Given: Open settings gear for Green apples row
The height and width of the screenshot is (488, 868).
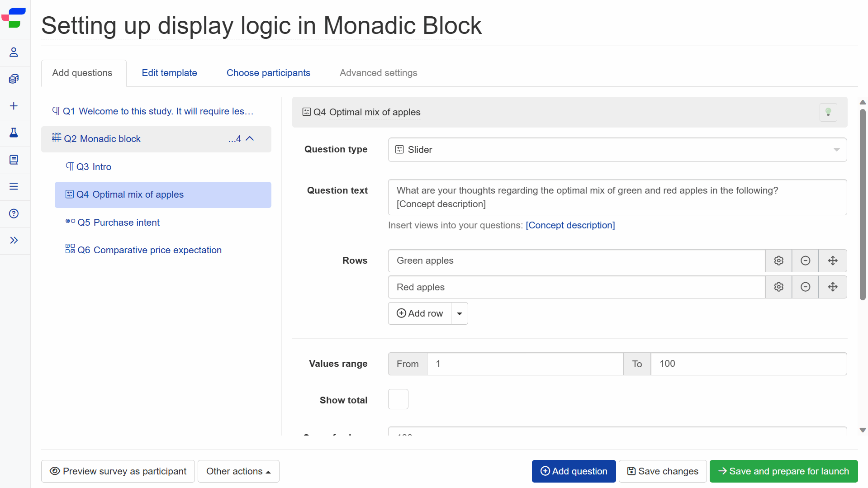Looking at the screenshot, I should pyautogui.click(x=778, y=261).
